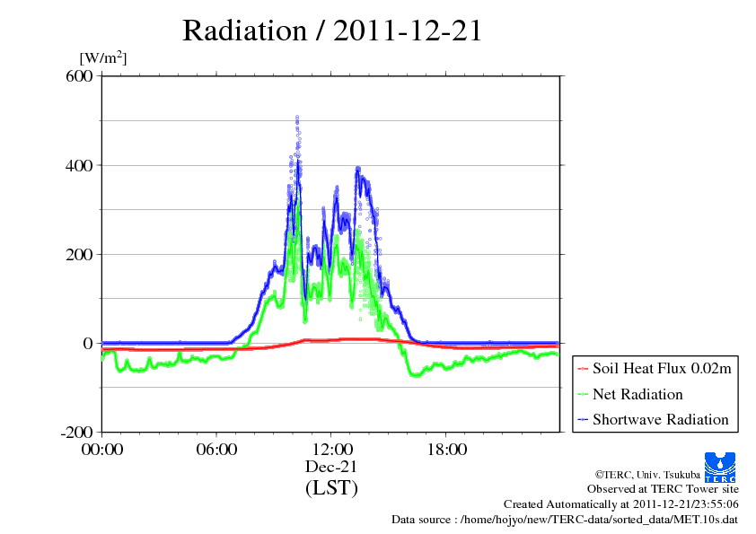Click the '©TERC, Univ. Tsukuba' copyright text

(x=647, y=475)
